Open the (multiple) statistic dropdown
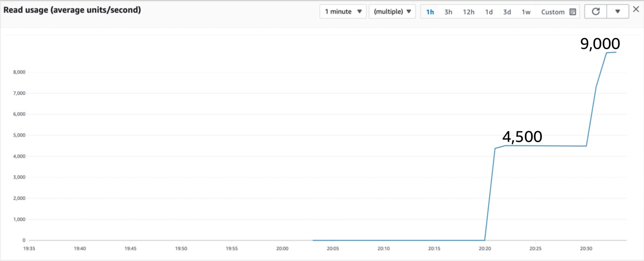 392,11
